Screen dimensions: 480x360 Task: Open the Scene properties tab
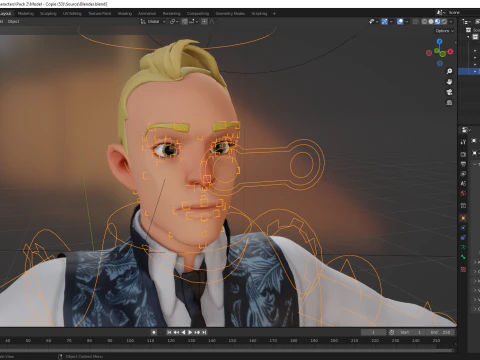tap(463, 183)
